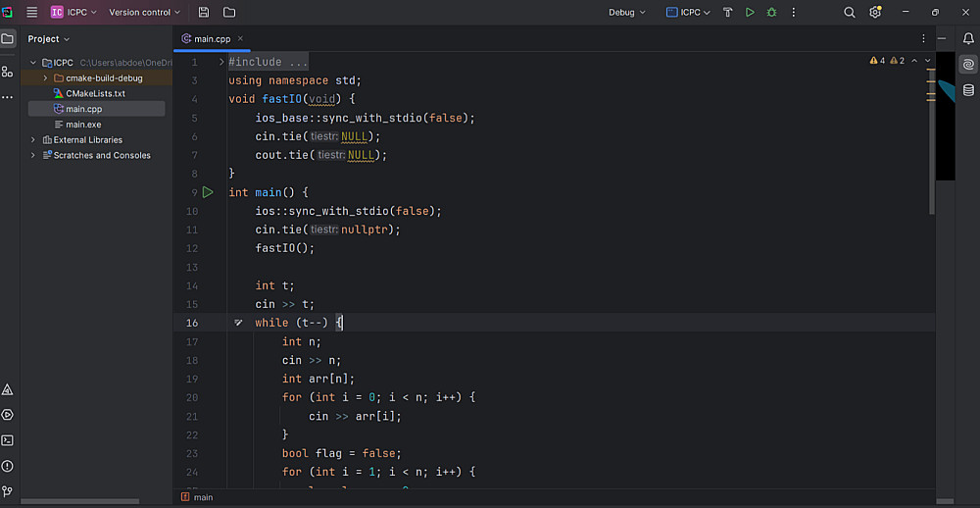Screen dimensions: 980x508
Task: Open the Debug build profile dropdown
Action: (627, 13)
